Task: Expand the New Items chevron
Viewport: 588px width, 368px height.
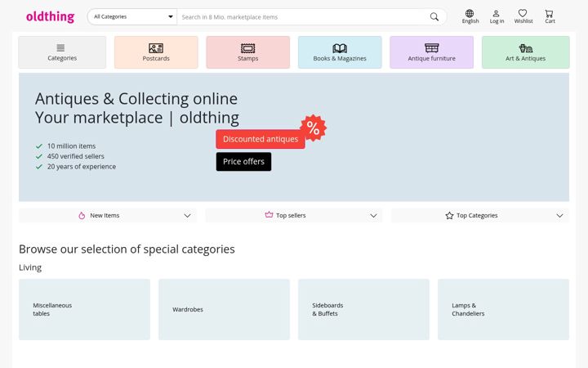Action: [188, 216]
